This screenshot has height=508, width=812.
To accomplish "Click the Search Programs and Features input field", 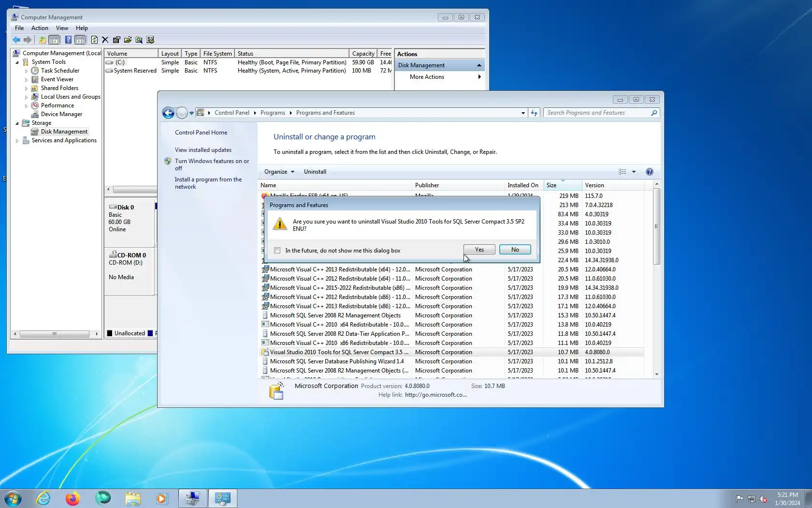I will click(x=597, y=113).
